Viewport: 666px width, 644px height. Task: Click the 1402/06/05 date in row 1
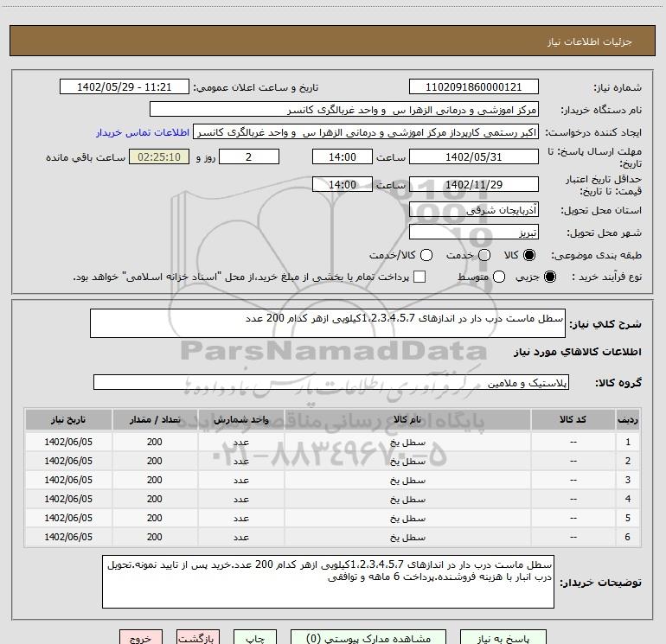pyautogui.click(x=68, y=442)
